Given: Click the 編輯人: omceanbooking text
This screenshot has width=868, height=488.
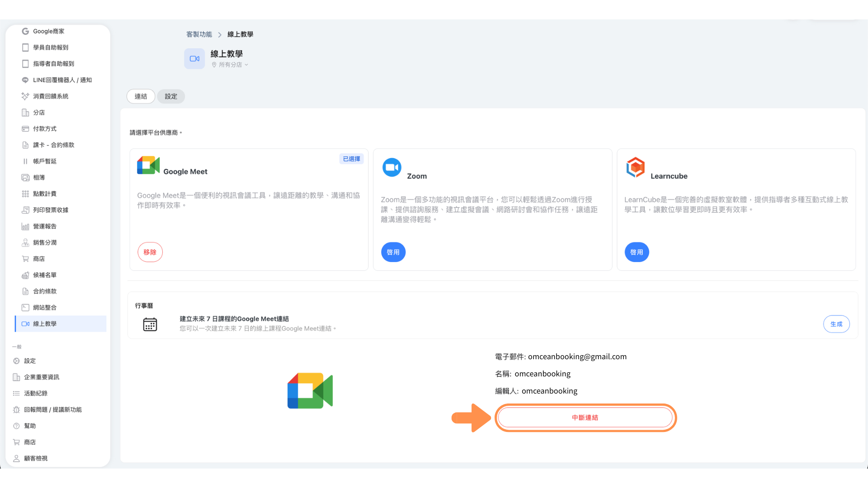Looking at the screenshot, I should point(536,391).
